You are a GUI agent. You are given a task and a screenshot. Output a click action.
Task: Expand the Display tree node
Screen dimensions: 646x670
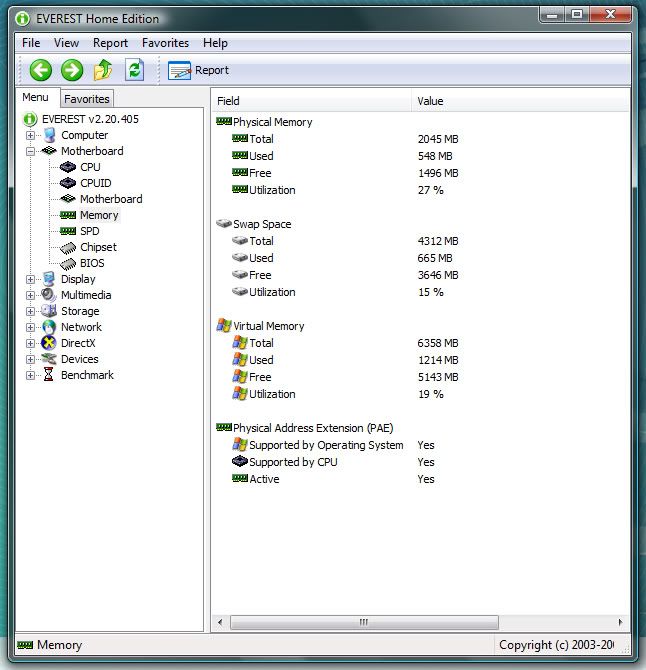tap(30, 279)
